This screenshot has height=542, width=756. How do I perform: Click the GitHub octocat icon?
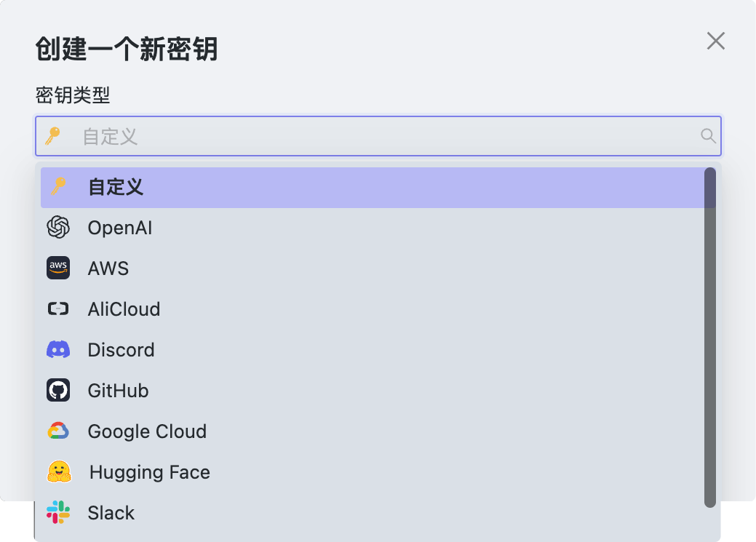point(58,391)
